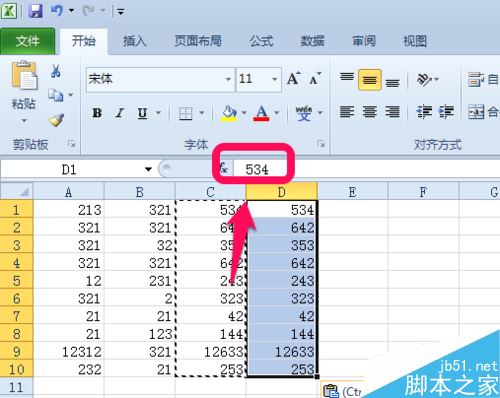This screenshot has width=500, height=398.
Task: Open the font name dropdown 宋体
Action: pos(228,79)
